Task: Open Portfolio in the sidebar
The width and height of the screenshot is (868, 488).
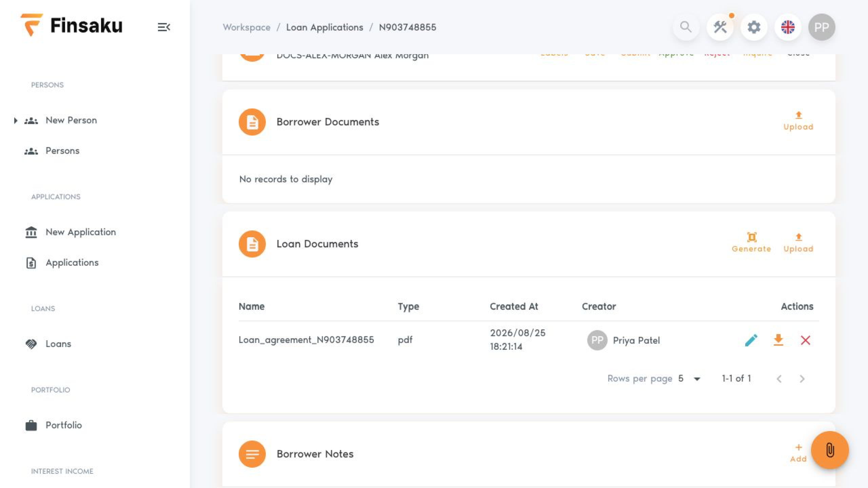Action: 64,425
